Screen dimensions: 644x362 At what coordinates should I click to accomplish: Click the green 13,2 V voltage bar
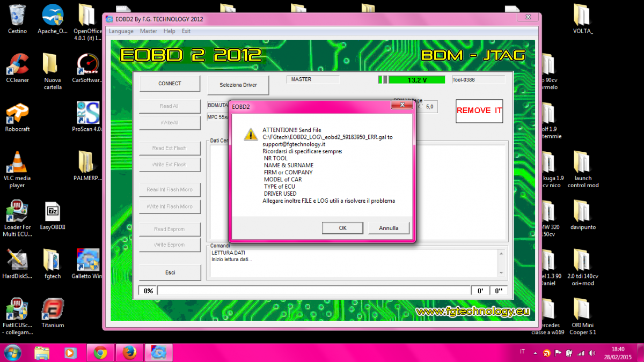pos(416,80)
